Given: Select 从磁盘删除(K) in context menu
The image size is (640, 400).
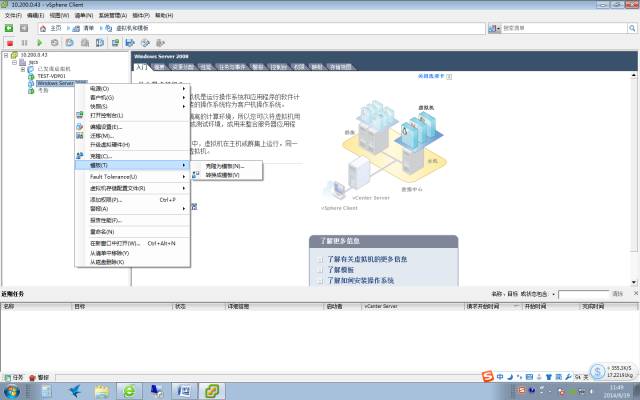Looking at the screenshot, I should [133, 262].
